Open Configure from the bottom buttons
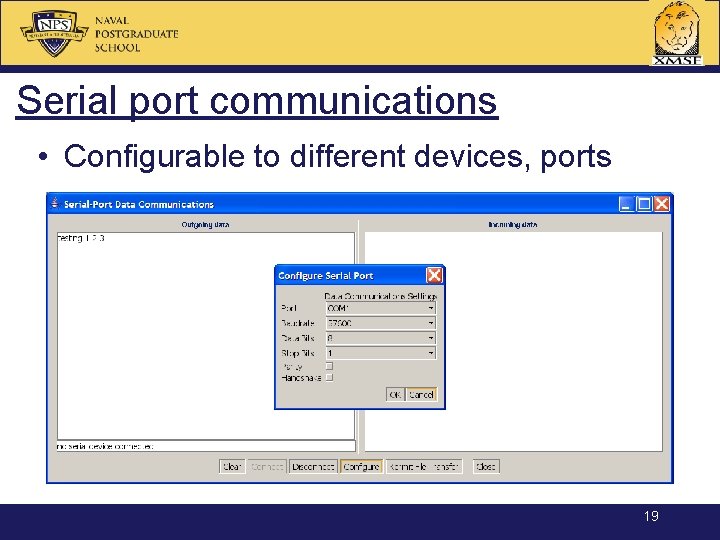The height and width of the screenshot is (540, 720). (361, 467)
